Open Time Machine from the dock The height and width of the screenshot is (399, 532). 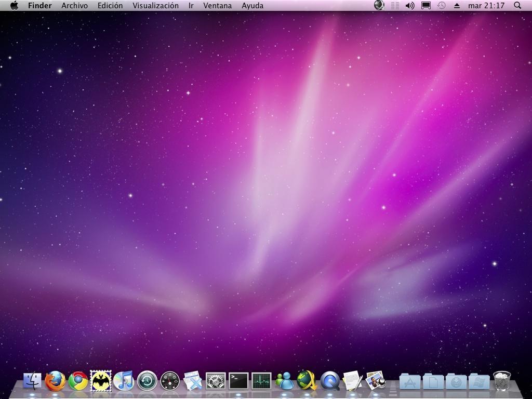(147, 381)
